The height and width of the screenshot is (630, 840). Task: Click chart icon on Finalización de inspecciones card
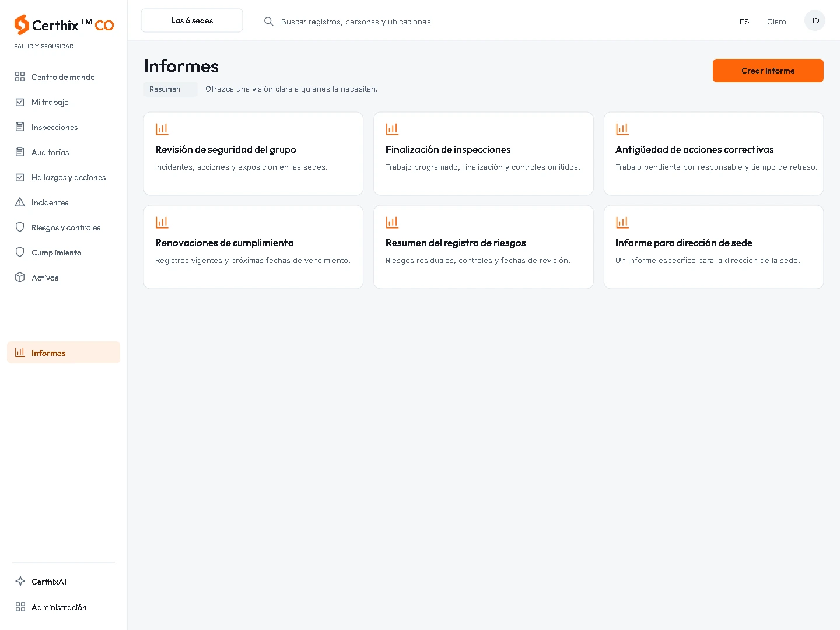click(x=392, y=129)
